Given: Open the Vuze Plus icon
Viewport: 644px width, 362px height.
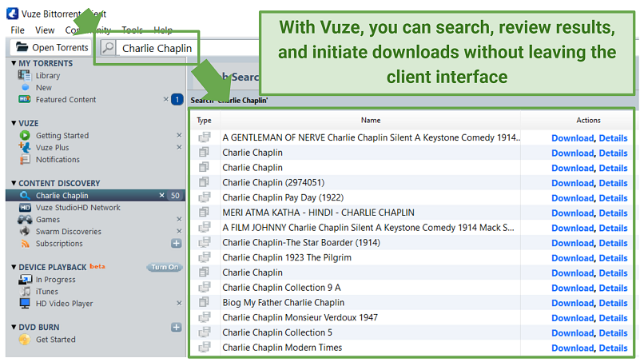Looking at the screenshot, I should click(25, 147).
